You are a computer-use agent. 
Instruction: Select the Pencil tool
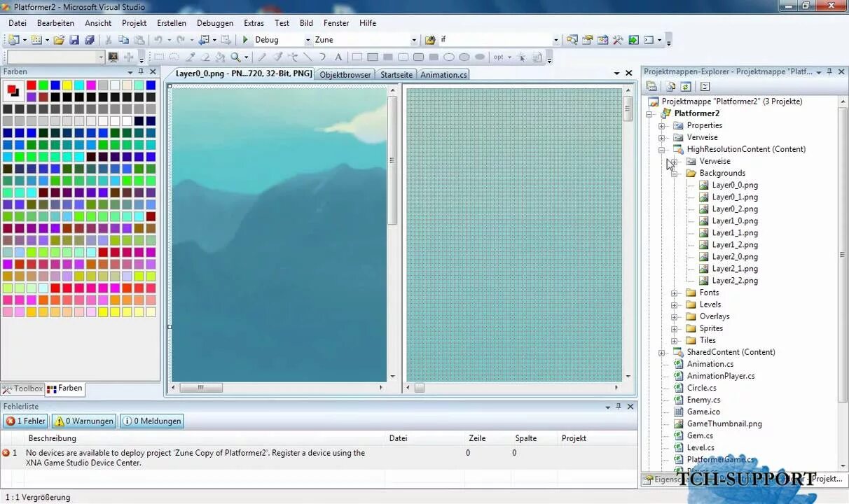262,57
